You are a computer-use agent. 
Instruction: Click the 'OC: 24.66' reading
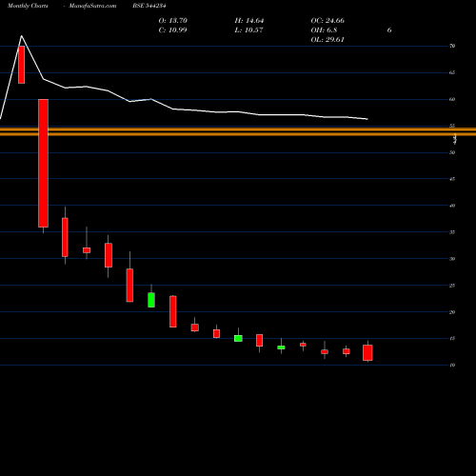[x=327, y=21]
